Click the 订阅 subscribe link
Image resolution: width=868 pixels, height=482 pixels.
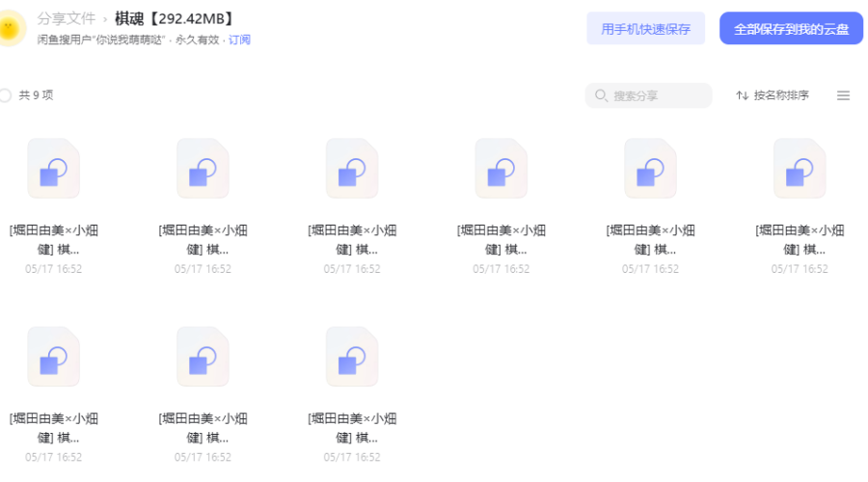(x=239, y=40)
